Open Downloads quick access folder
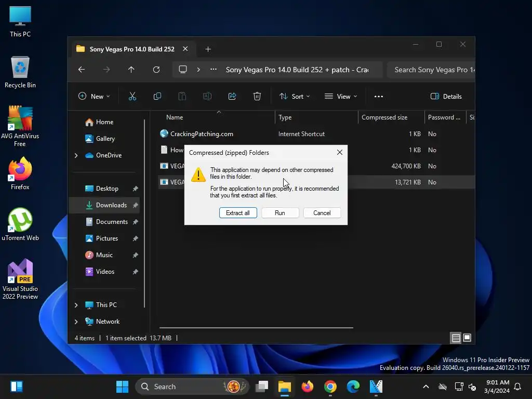 111,205
